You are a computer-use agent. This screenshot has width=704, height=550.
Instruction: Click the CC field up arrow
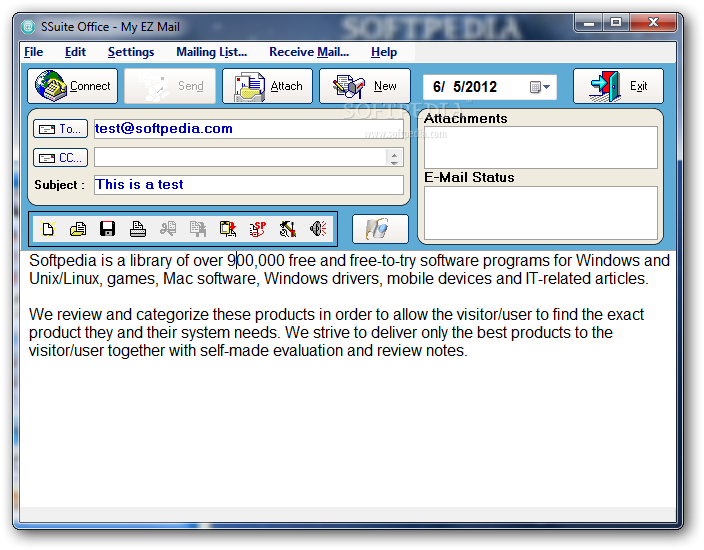tap(394, 154)
